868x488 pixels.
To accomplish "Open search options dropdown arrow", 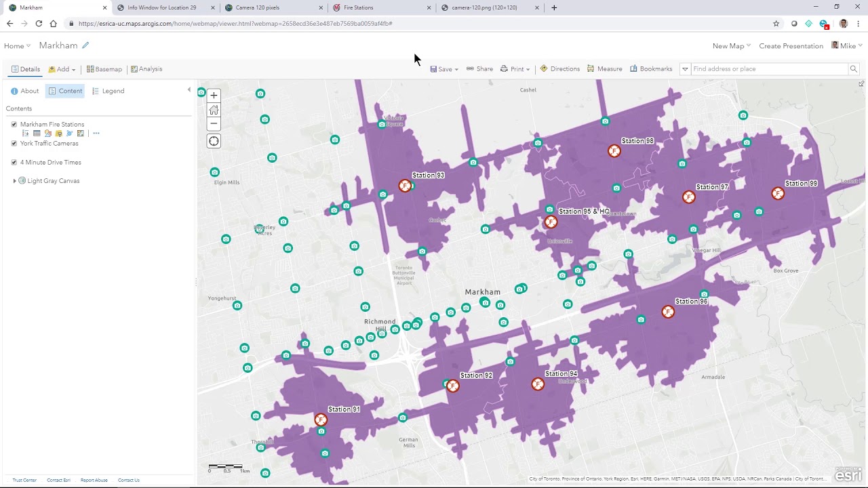I will tap(685, 69).
